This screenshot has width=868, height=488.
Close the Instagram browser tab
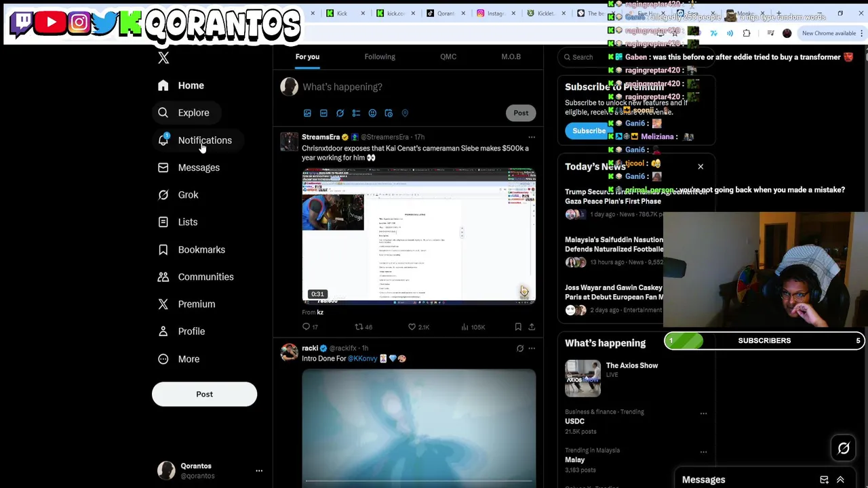(513, 13)
